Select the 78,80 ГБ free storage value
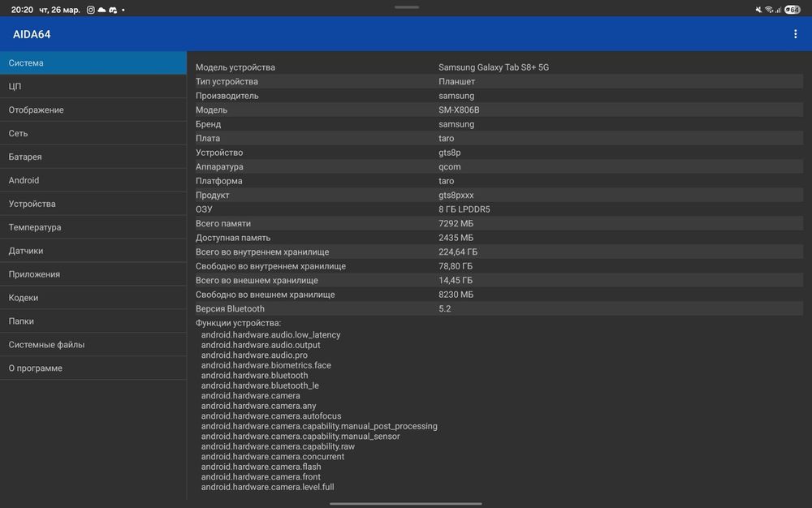The image size is (812, 508). point(456,266)
